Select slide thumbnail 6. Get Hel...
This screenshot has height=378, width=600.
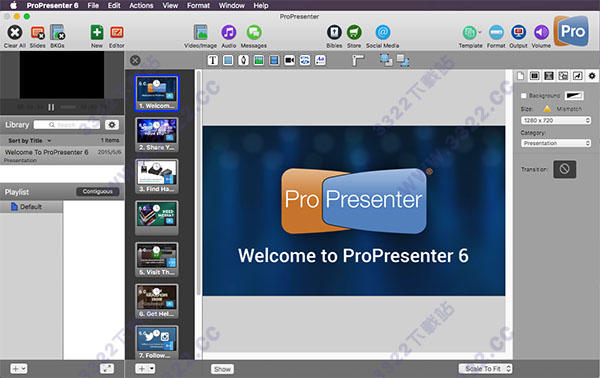[157, 301]
